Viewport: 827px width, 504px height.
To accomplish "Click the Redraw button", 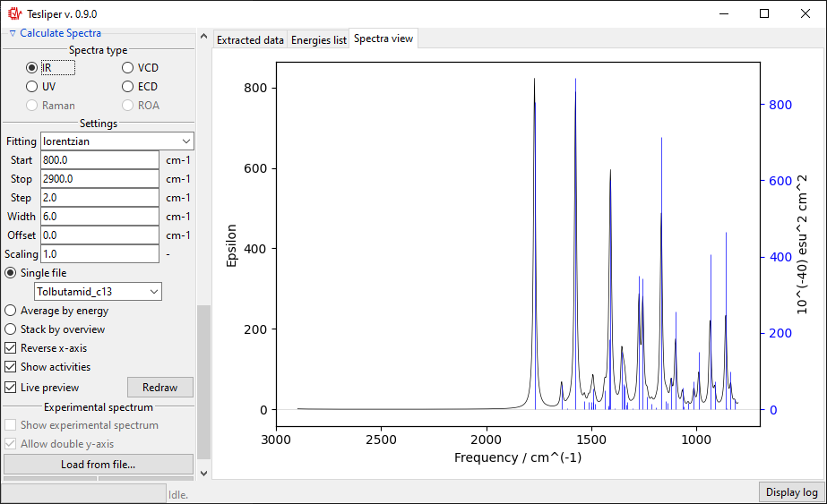I will (159, 388).
